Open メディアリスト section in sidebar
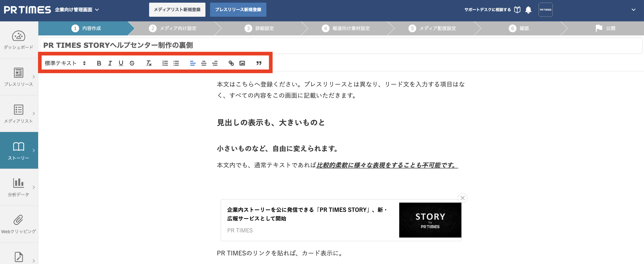 click(19, 114)
